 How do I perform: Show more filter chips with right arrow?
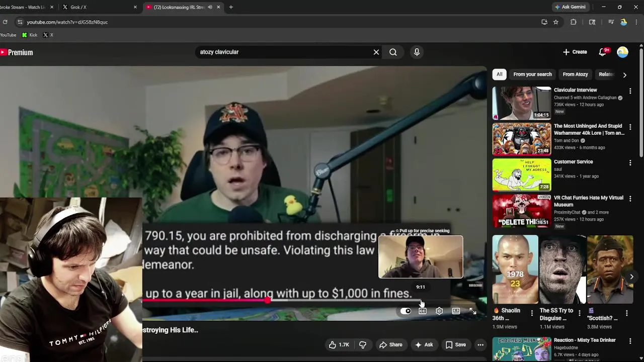click(624, 75)
